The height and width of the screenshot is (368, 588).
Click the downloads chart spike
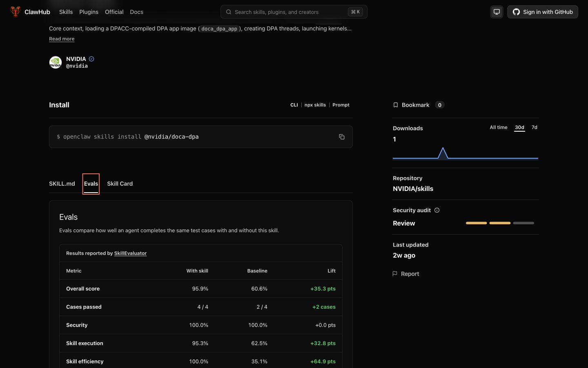pyautogui.click(x=443, y=153)
